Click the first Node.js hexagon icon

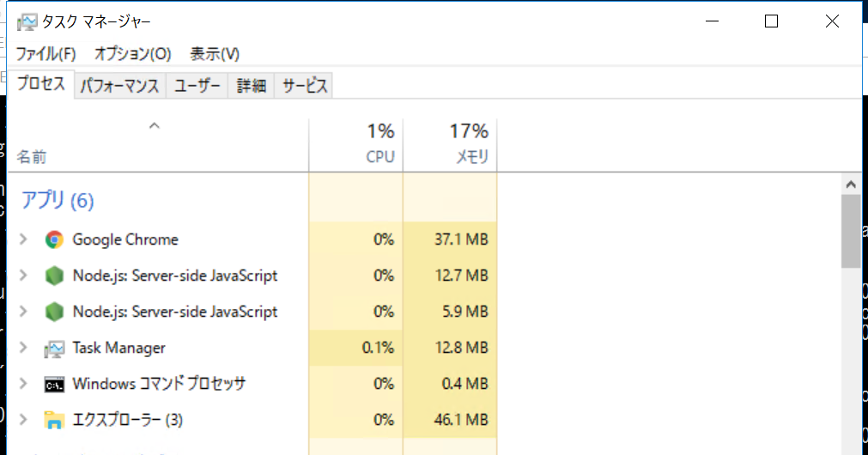(x=54, y=276)
